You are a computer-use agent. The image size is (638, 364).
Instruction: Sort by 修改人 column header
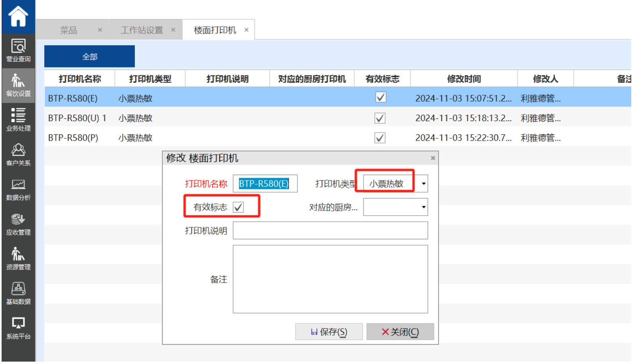click(x=545, y=79)
